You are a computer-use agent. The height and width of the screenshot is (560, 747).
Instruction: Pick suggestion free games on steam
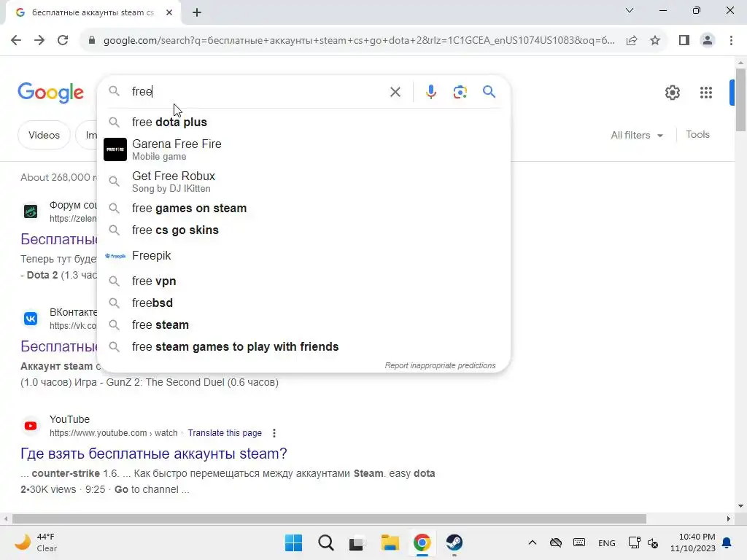click(x=303, y=208)
